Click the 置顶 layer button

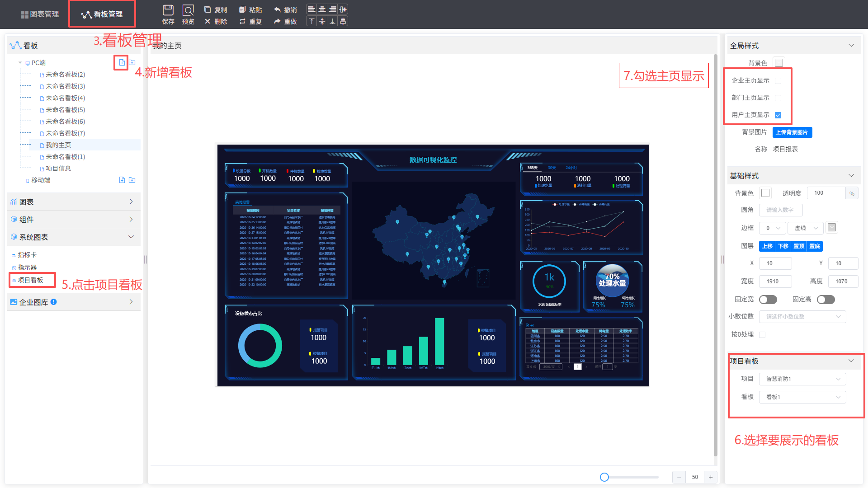coord(799,246)
